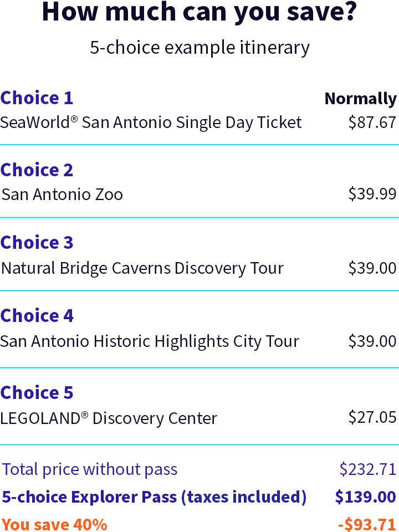The height and width of the screenshot is (532, 399).
Task: Click the Choice 5 heading
Action: click(x=37, y=392)
